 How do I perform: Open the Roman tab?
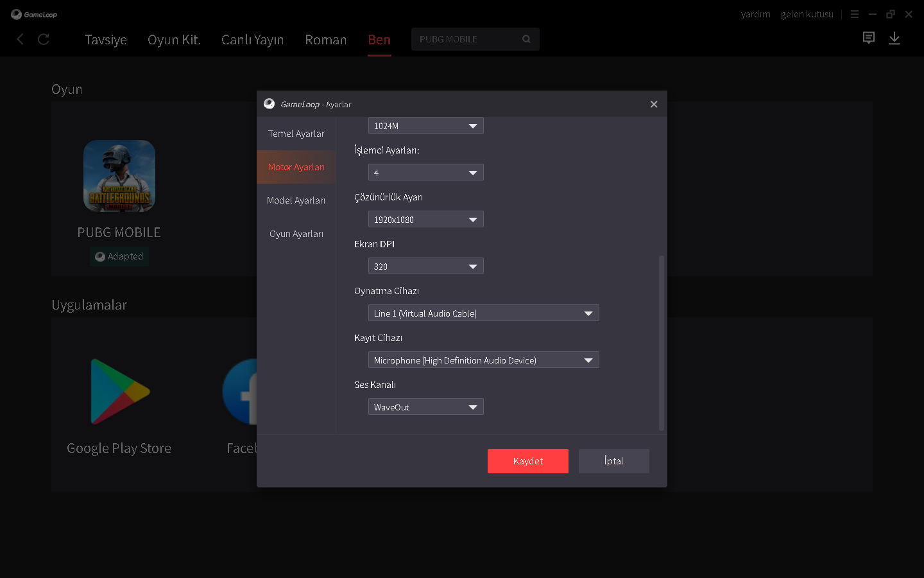[326, 40]
